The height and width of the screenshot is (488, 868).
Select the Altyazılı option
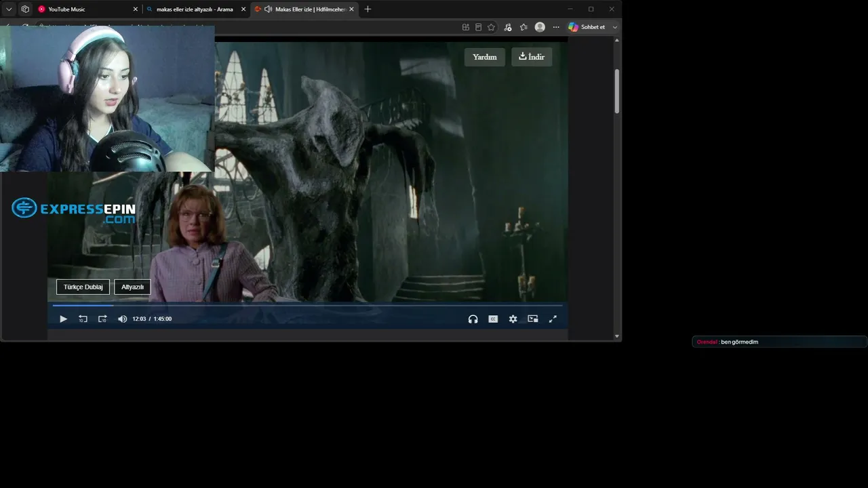coord(132,287)
